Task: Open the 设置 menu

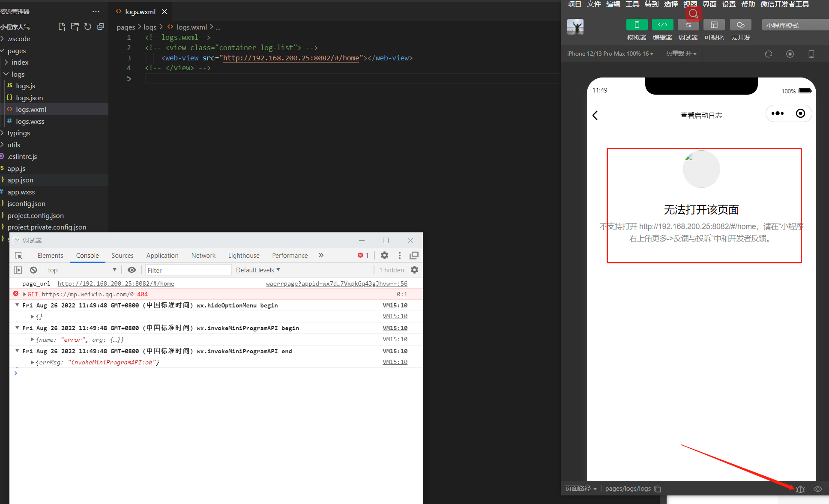Action: (x=728, y=4)
